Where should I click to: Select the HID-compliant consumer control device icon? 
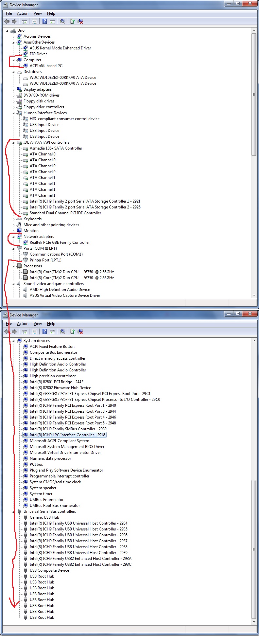[26, 119]
